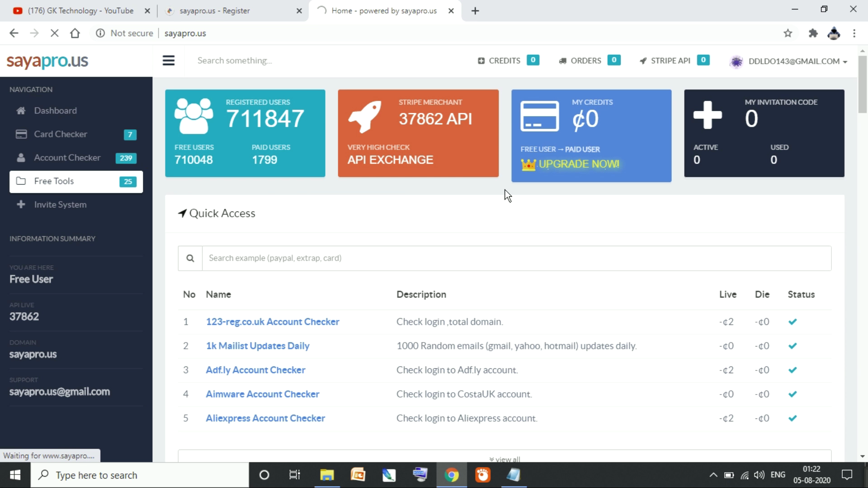Click the status checkmark for 123-reg.co.uk row
This screenshot has width=868, height=488.
pyautogui.click(x=793, y=322)
